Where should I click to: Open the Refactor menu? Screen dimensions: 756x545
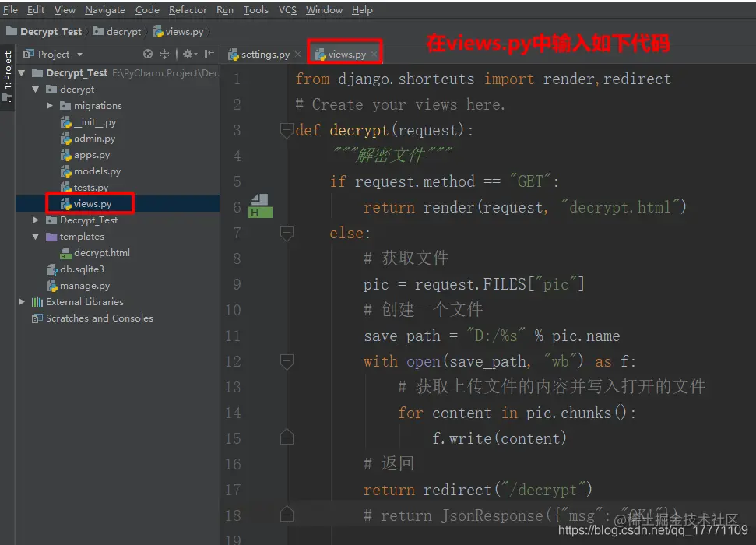pos(188,9)
